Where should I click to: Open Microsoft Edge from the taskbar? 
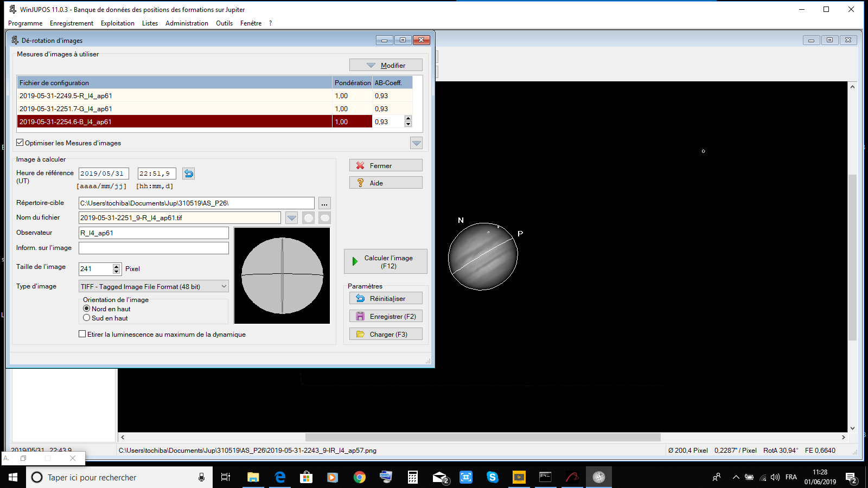click(280, 477)
